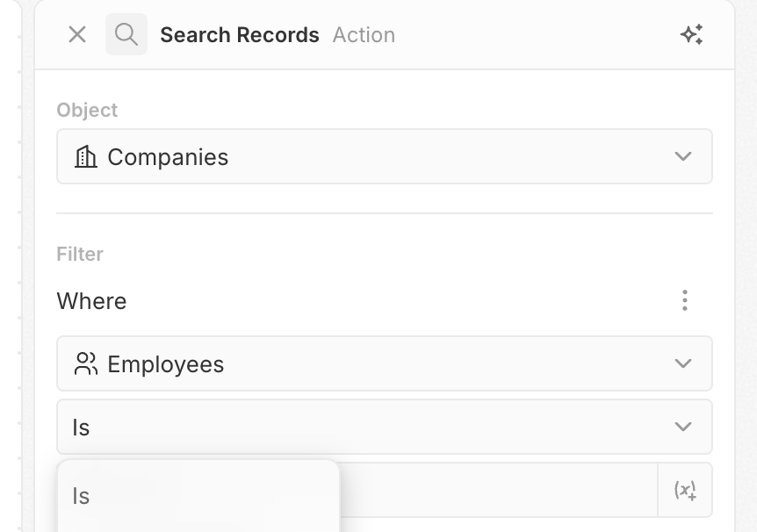Click the insert variable icon
This screenshot has width=757, height=532.
click(685, 491)
